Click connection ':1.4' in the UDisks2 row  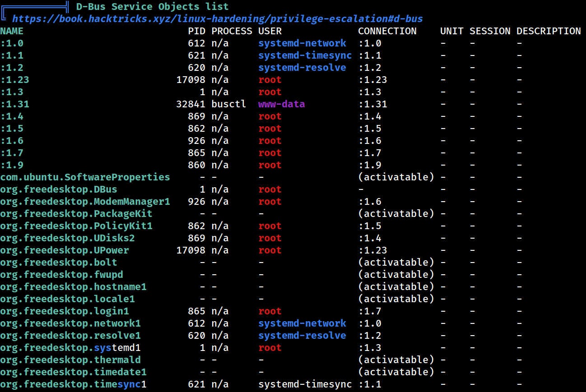[370, 238]
